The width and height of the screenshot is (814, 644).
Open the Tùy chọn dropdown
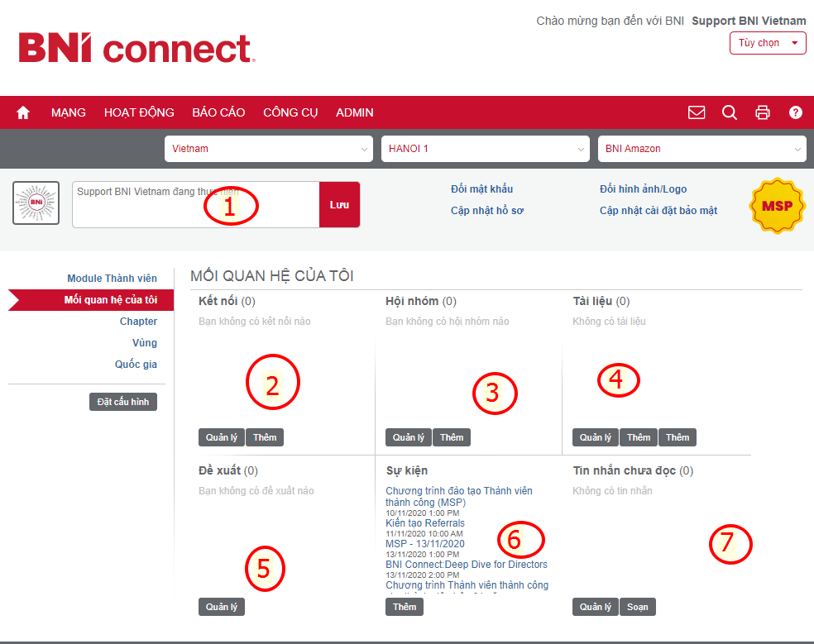coord(768,43)
